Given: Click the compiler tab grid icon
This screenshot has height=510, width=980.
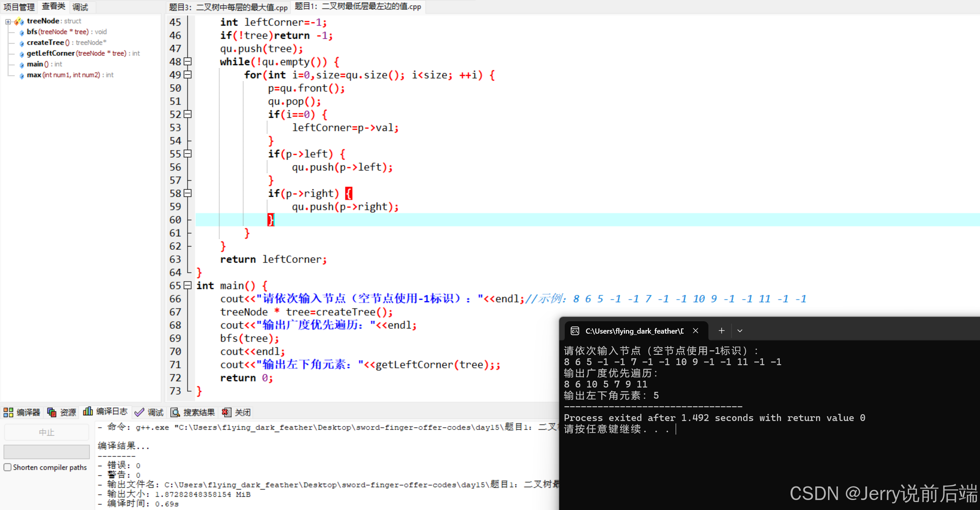Looking at the screenshot, I should pos(8,412).
